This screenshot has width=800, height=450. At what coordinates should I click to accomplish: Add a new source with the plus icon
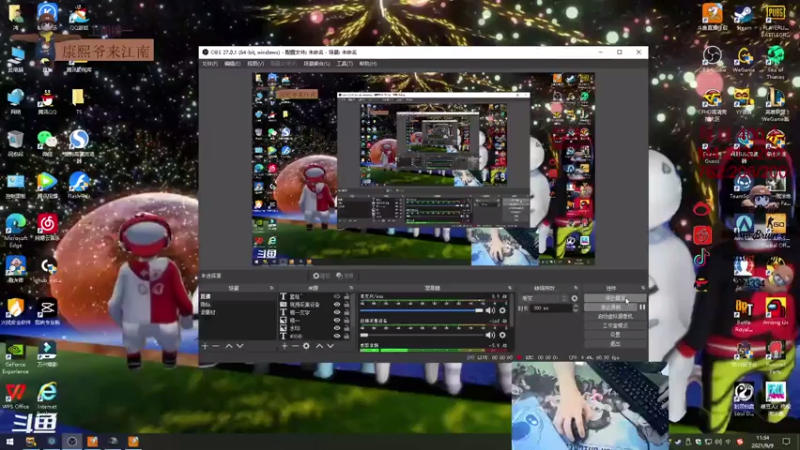coord(285,346)
